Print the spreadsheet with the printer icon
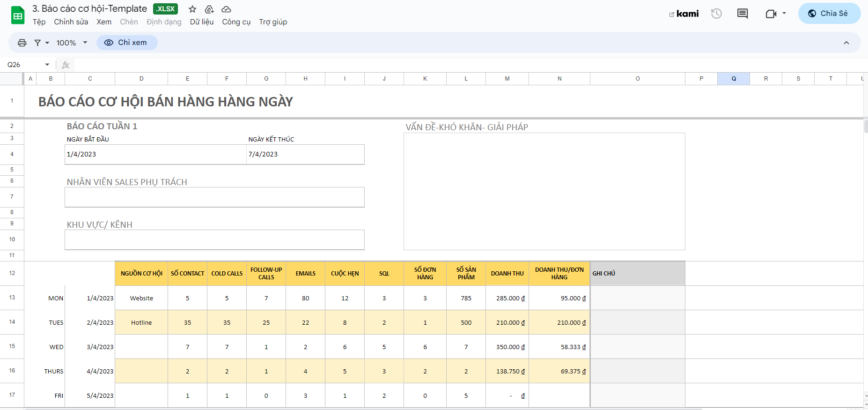The image size is (868, 410). 22,43
